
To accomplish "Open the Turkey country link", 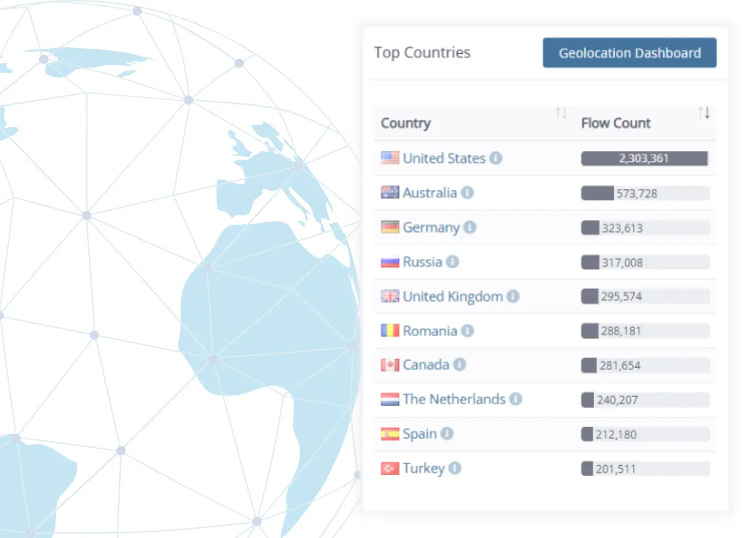I will coord(423,468).
